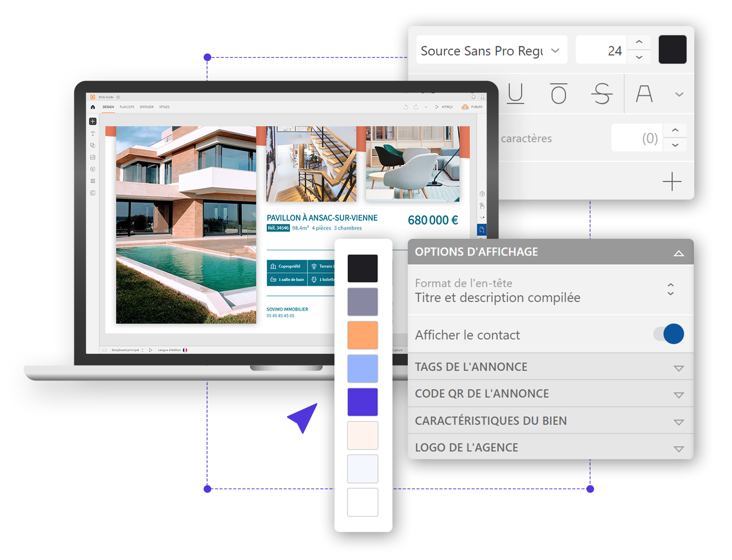Expand the Tags de l'annonce section
732x560 pixels.
[551, 367]
